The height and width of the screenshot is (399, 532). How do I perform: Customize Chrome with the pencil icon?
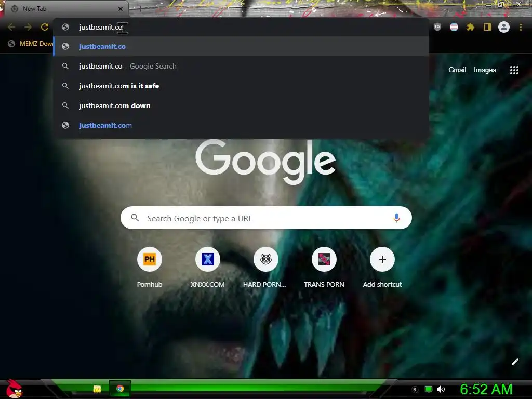(x=515, y=362)
